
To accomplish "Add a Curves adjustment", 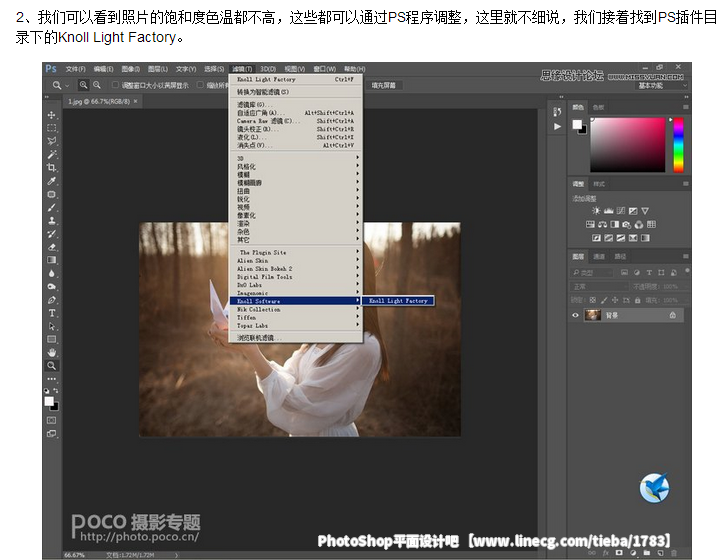I will point(620,211).
